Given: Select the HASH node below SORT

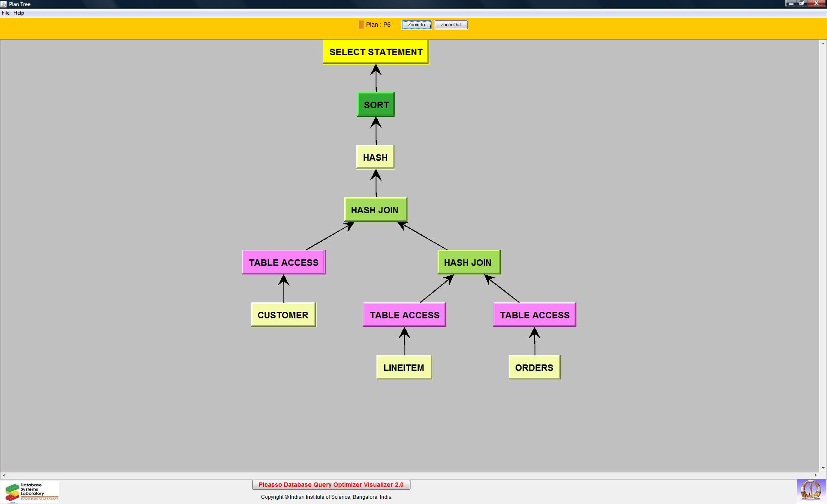Looking at the screenshot, I should pos(375,157).
